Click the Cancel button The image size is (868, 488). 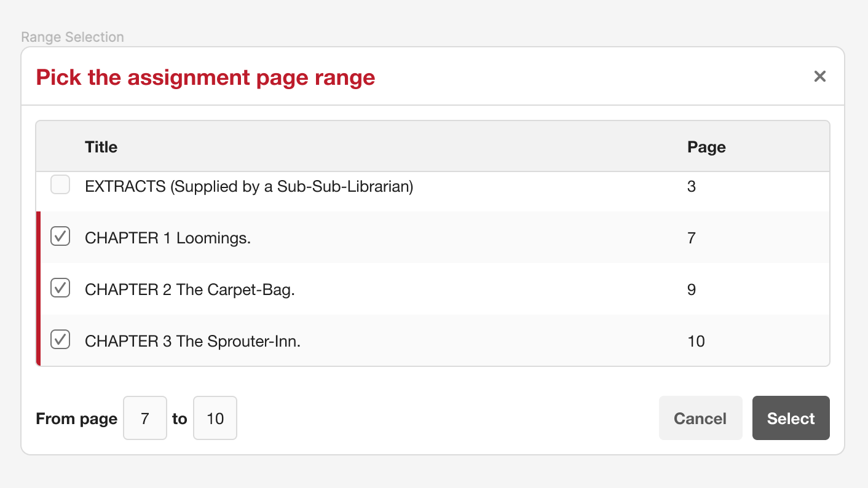[700, 418]
